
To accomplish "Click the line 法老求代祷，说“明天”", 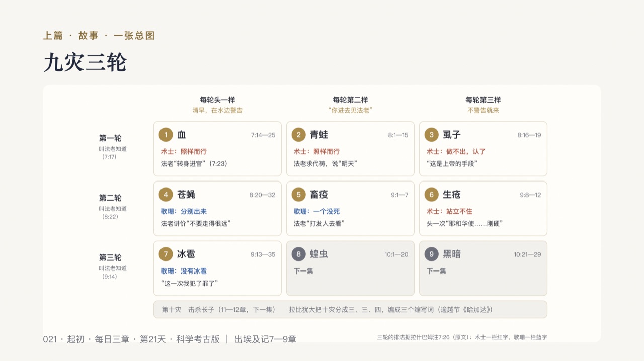I will [x=325, y=164].
